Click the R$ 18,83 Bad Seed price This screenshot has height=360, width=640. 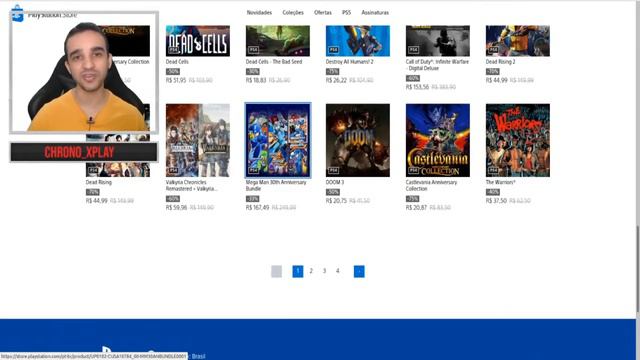[256, 80]
